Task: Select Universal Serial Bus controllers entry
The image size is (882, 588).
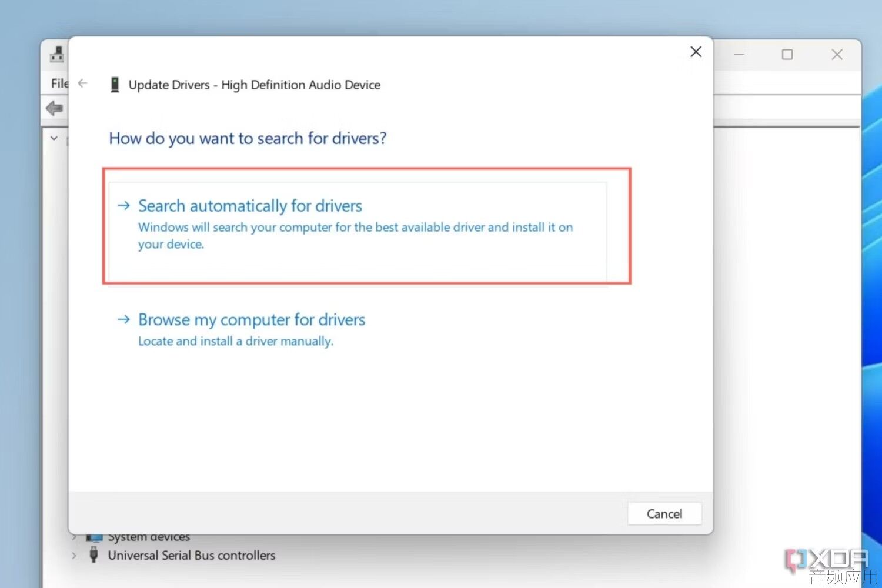Action: 192,555
